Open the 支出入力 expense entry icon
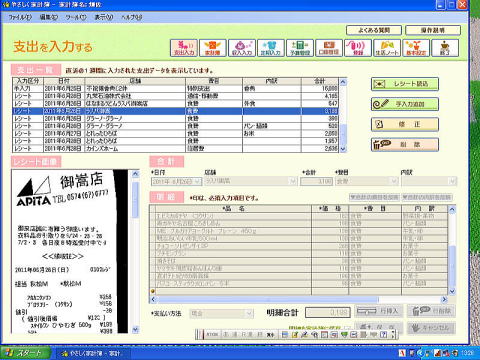 (x=184, y=48)
